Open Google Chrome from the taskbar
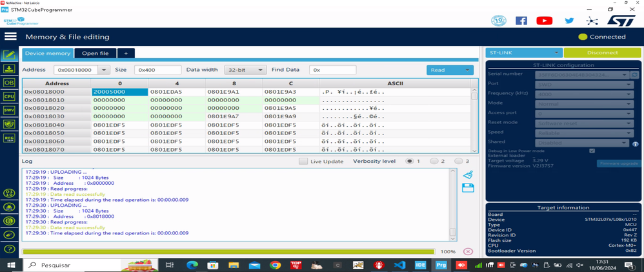Screen dimensions: 644x272 click(275, 265)
